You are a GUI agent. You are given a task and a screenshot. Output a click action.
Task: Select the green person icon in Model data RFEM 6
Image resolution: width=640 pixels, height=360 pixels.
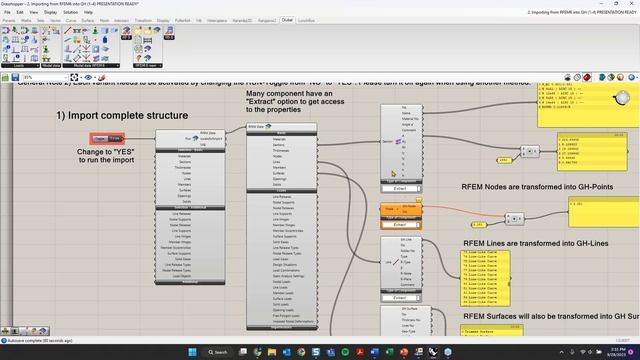pos(96,30)
